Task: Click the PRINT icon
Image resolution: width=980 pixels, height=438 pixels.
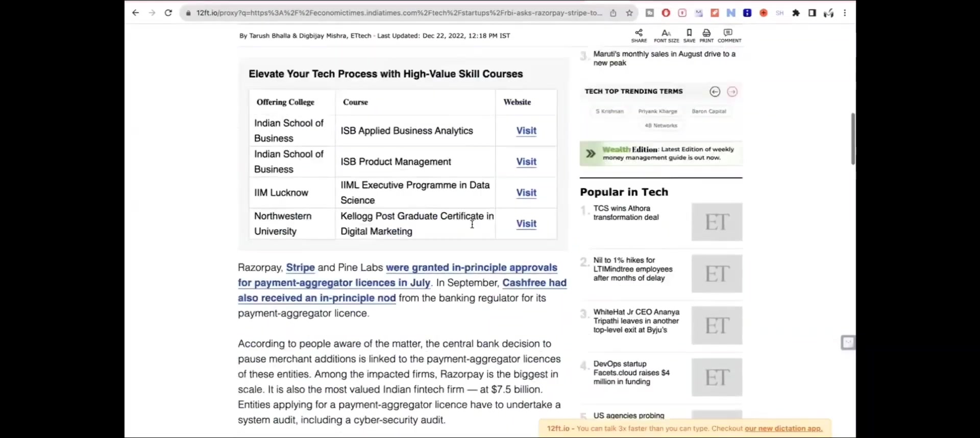Action: click(706, 35)
